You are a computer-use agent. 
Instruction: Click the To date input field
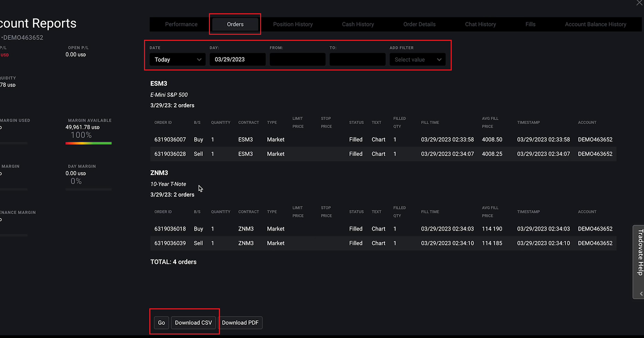tap(357, 59)
